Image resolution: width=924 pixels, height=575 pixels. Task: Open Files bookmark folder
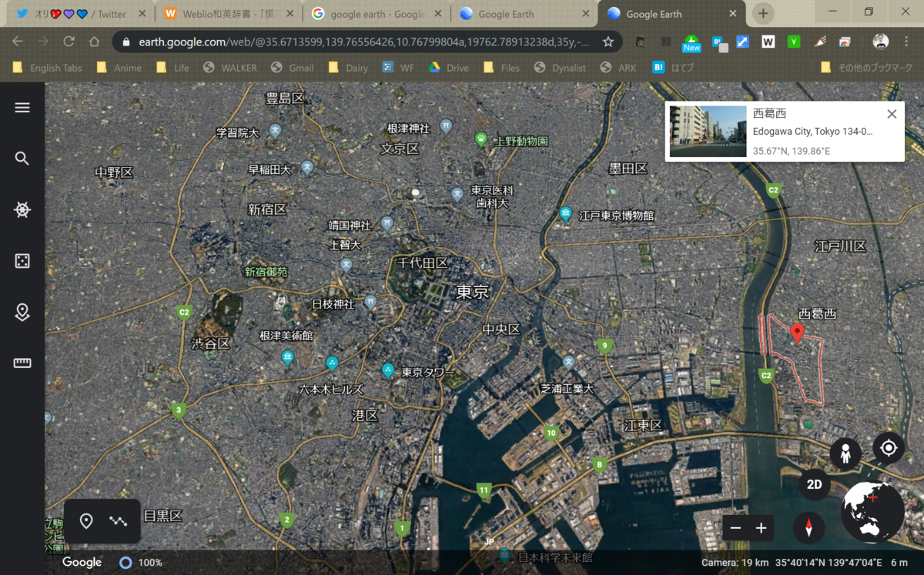501,68
